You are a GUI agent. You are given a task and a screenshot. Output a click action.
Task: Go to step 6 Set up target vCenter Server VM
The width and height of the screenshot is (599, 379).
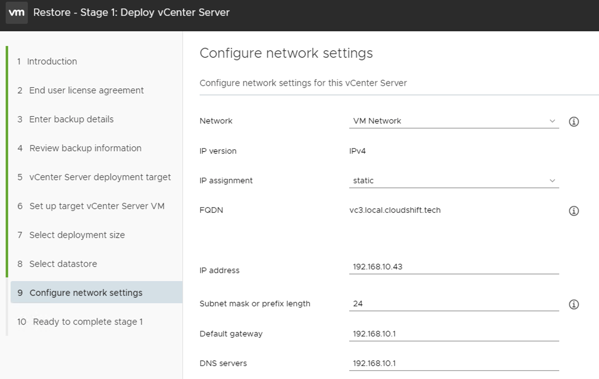click(x=91, y=206)
